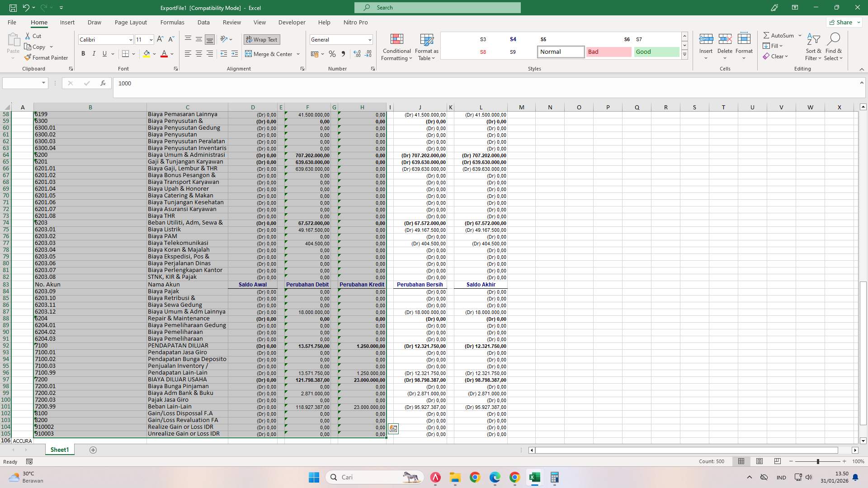Image resolution: width=868 pixels, height=488 pixels.
Task: Apply Percent number style
Action: pos(332,54)
